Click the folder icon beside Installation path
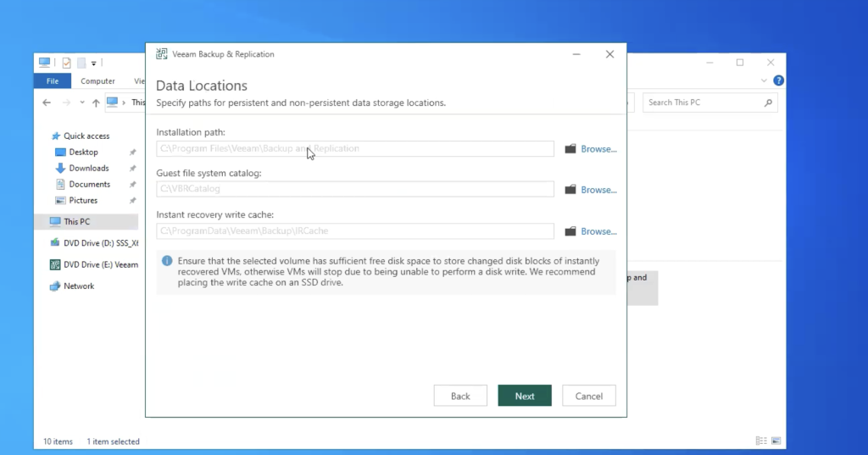 click(x=570, y=149)
